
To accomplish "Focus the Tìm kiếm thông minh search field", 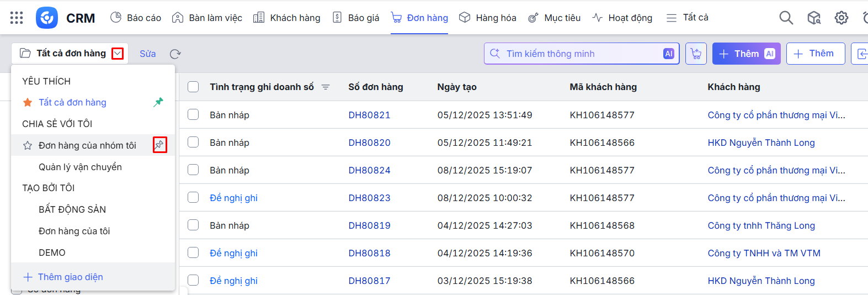I will coord(579,54).
